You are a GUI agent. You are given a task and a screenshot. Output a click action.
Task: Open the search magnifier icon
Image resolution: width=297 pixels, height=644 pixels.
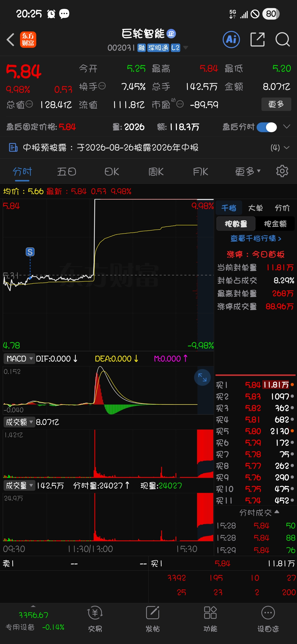click(283, 39)
